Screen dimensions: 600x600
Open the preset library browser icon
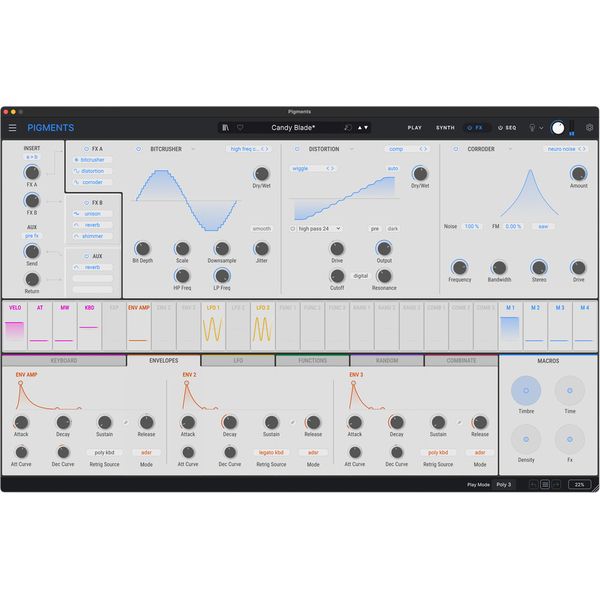(x=226, y=128)
